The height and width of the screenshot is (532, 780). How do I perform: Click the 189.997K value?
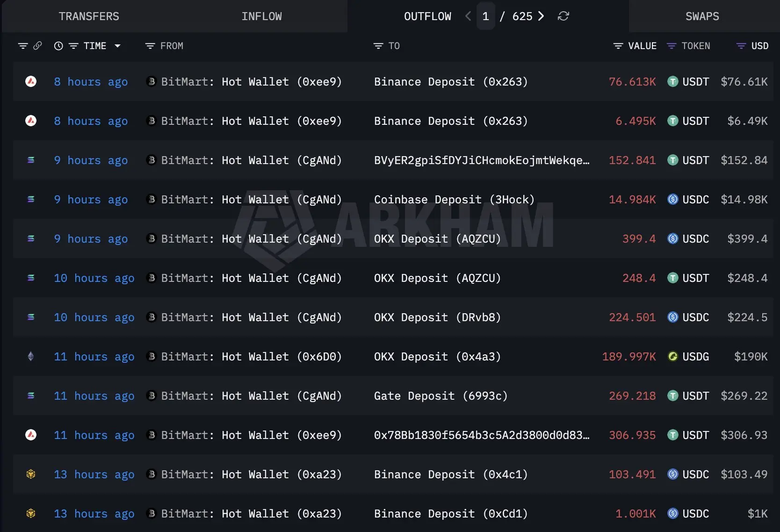[629, 356]
